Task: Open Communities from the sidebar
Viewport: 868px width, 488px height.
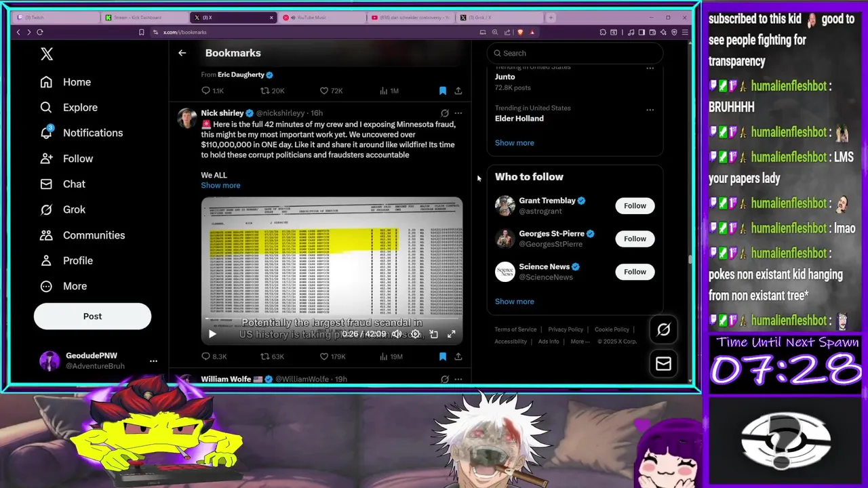Action: pyautogui.click(x=82, y=235)
